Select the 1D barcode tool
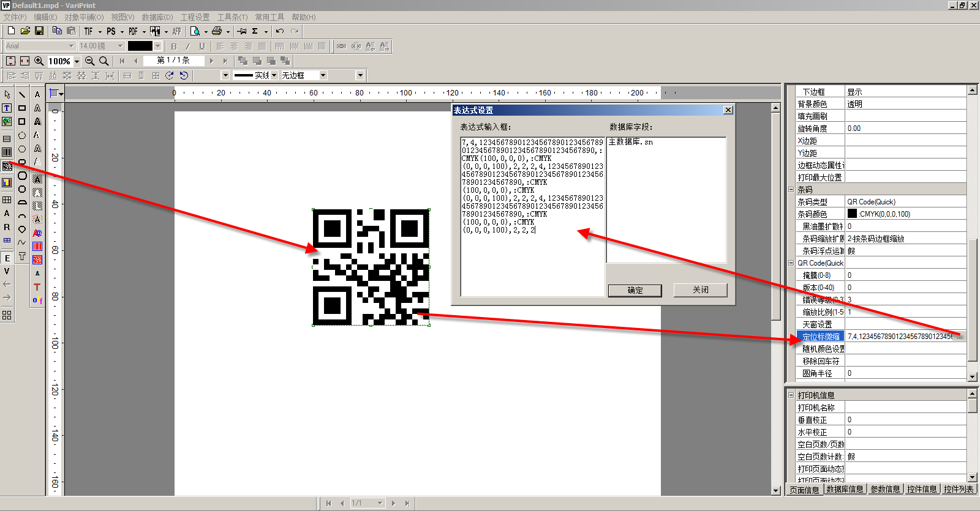 click(7, 152)
